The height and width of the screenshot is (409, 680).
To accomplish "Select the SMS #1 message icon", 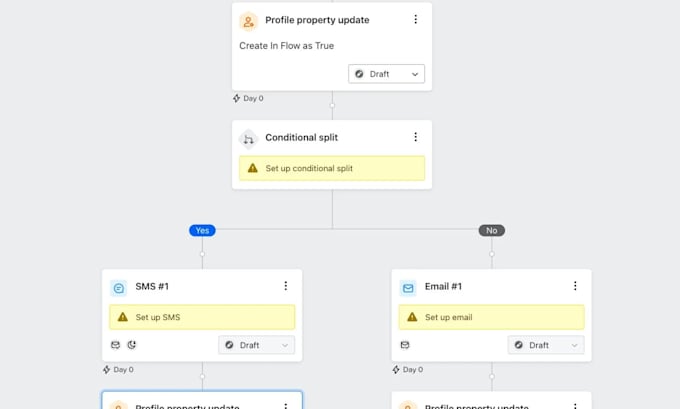I will pyautogui.click(x=118, y=288).
